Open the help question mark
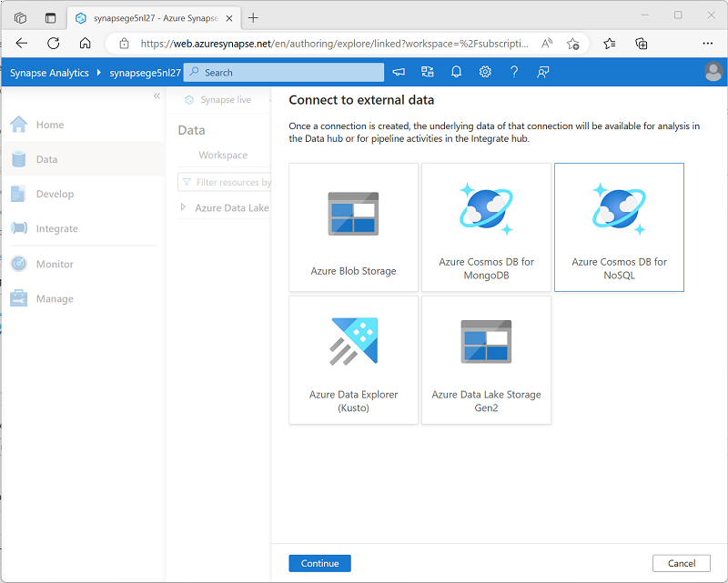728x583 pixels. (x=514, y=72)
